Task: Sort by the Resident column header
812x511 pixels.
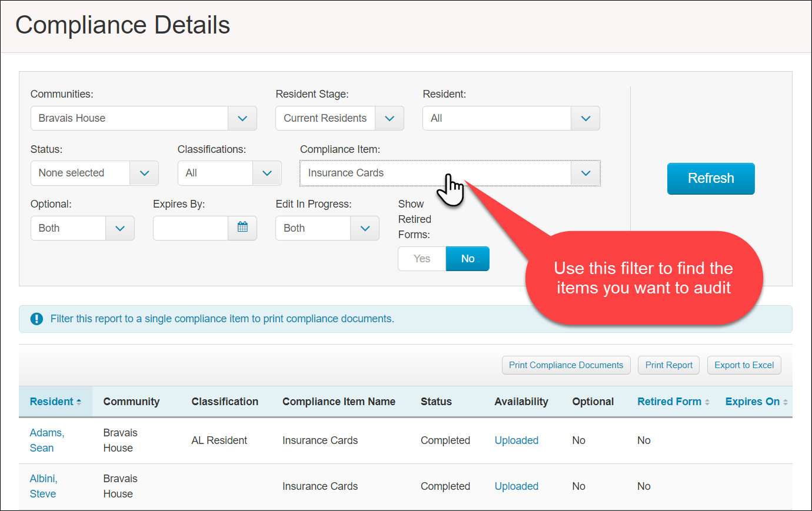Action: pos(55,402)
